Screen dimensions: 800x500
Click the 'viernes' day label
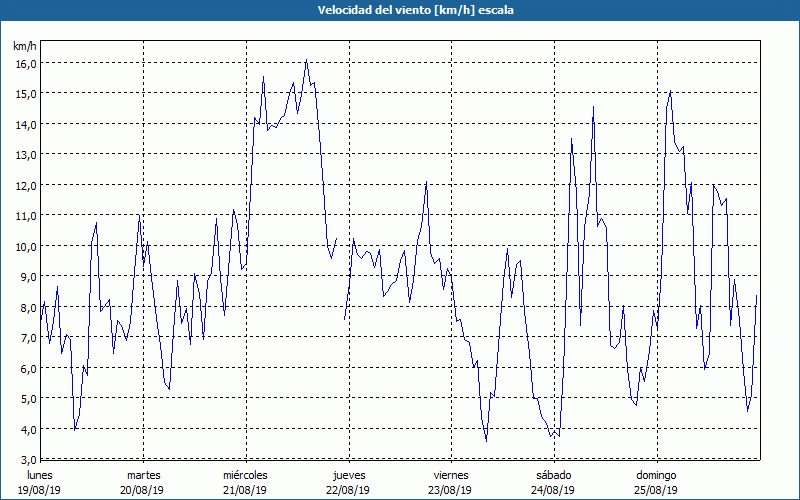(x=451, y=475)
